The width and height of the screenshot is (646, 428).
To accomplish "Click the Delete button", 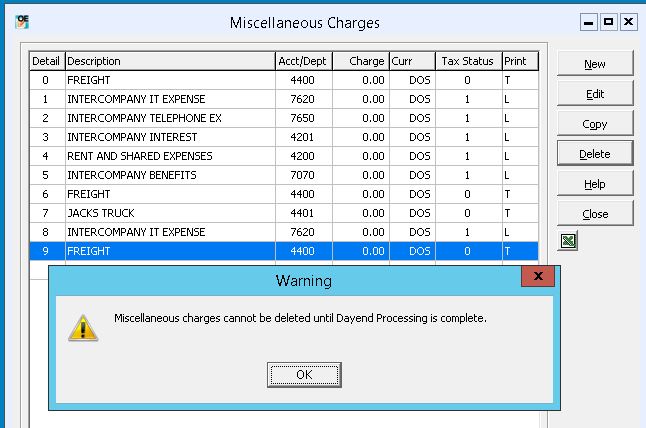I will (x=595, y=154).
